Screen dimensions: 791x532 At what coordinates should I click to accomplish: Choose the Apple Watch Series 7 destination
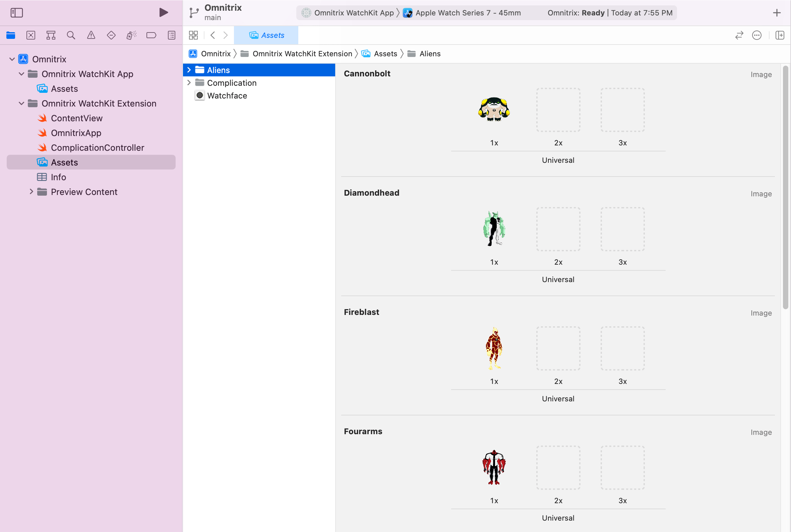pyautogui.click(x=462, y=13)
